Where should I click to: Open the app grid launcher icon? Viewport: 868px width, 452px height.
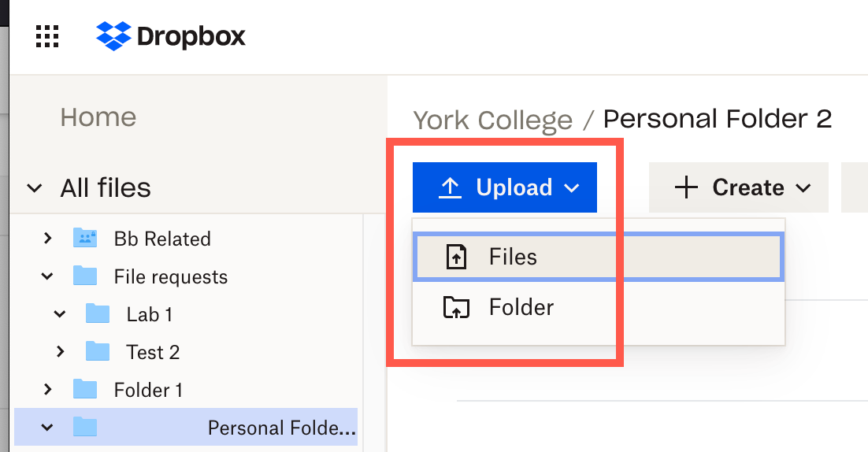click(47, 36)
